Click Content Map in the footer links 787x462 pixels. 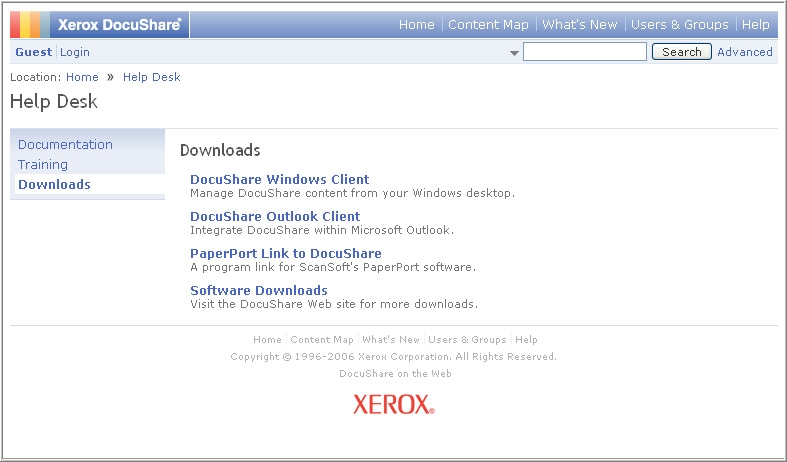(x=322, y=340)
